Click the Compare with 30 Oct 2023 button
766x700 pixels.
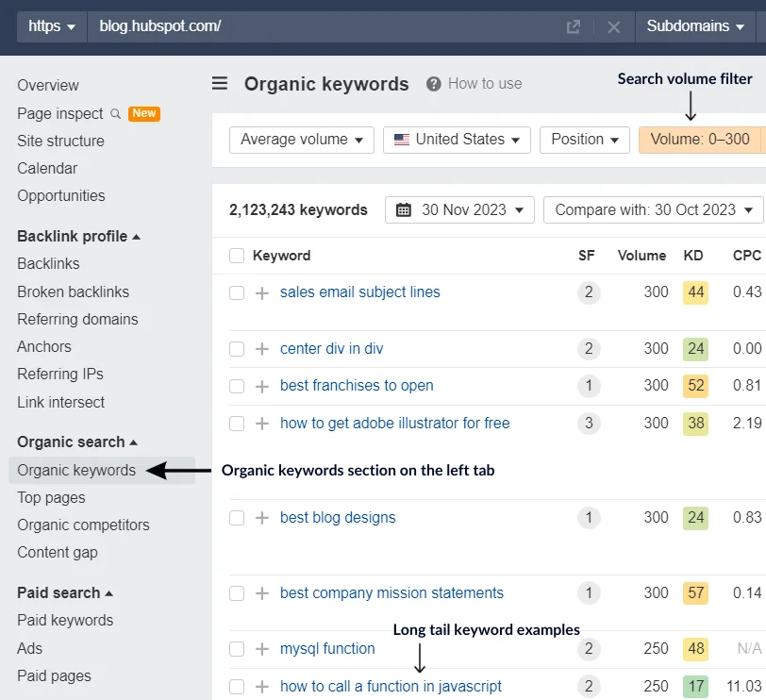(653, 209)
